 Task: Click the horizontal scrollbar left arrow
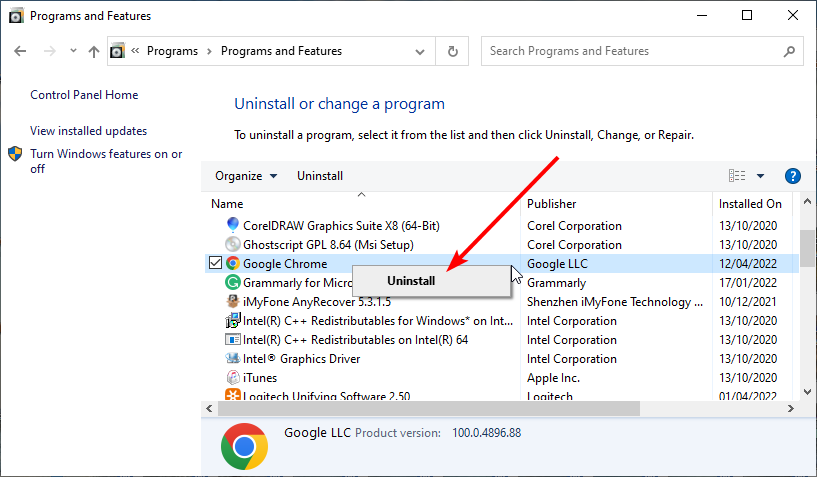[209, 409]
